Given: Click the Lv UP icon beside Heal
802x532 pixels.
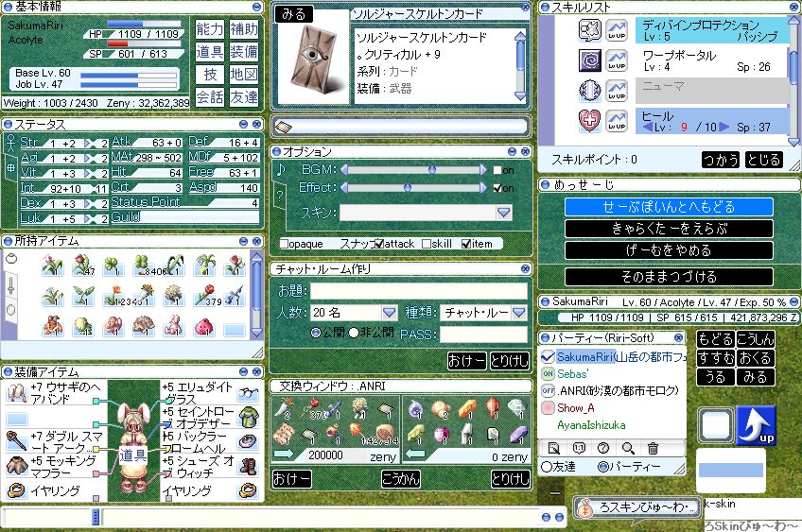Looking at the screenshot, I should (x=617, y=121).
